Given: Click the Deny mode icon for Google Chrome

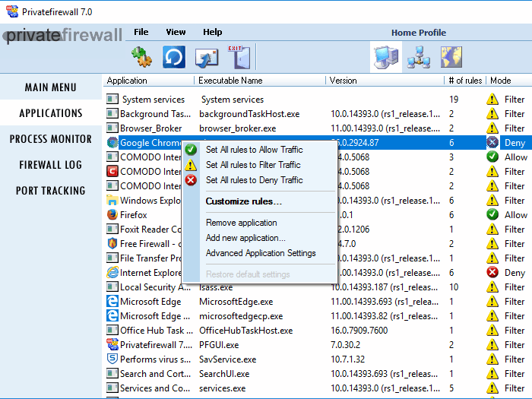Looking at the screenshot, I should [492, 143].
